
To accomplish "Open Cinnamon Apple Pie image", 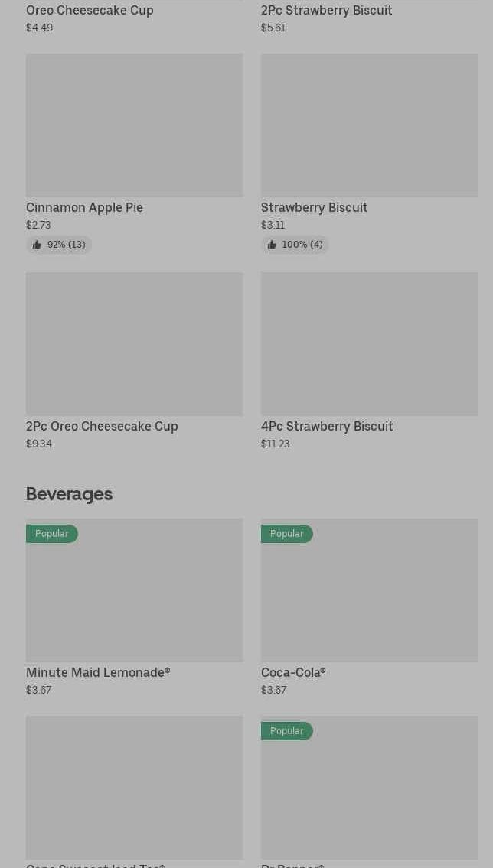I will coord(134,125).
